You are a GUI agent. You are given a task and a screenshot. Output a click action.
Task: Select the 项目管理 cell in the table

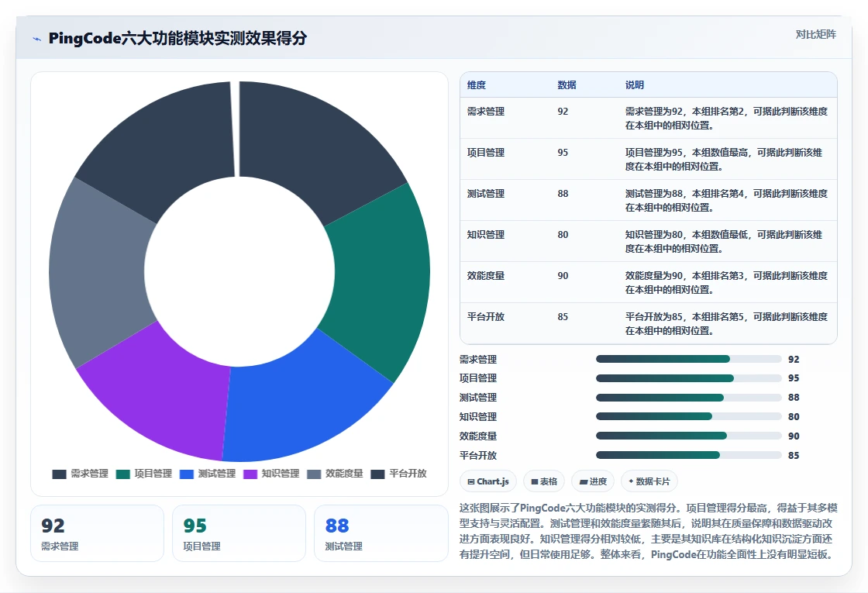[485, 152]
